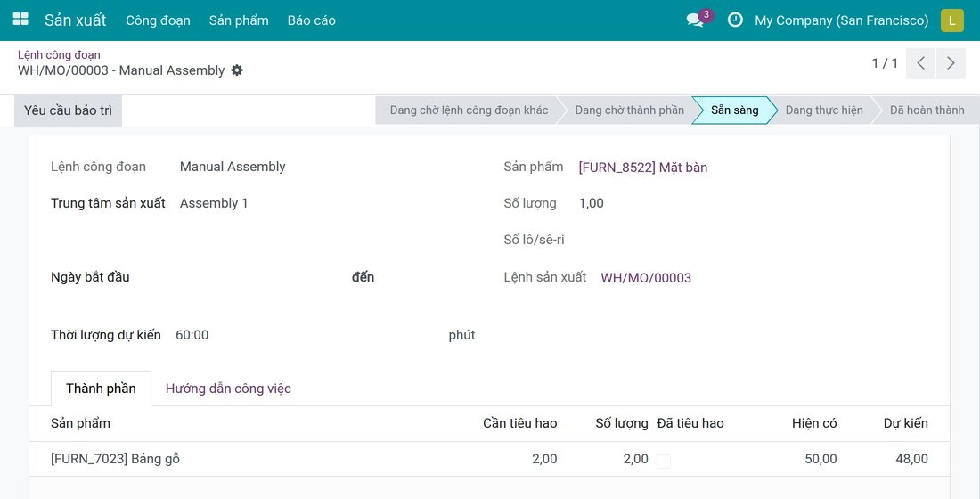Click the 50,00 Hiện có cell
This screenshot has height=499, width=980.
pos(821,459)
